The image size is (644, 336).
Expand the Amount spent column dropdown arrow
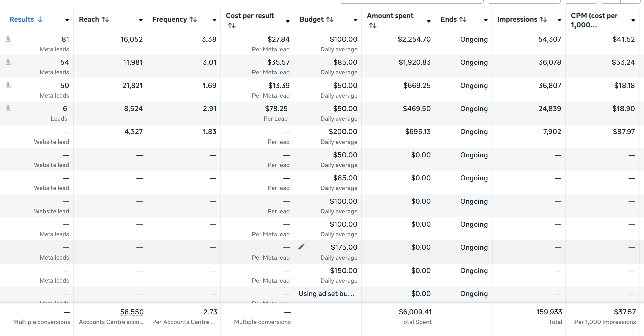[x=429, y=21]
